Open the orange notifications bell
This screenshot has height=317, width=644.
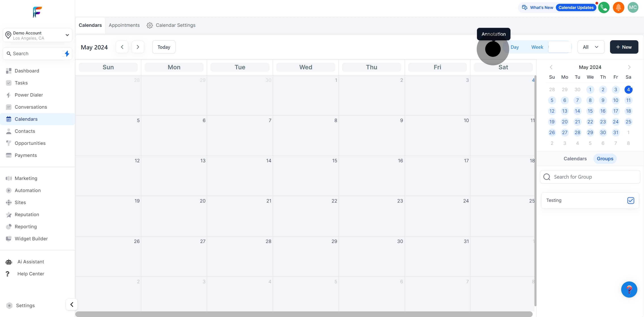coord(618,8)
